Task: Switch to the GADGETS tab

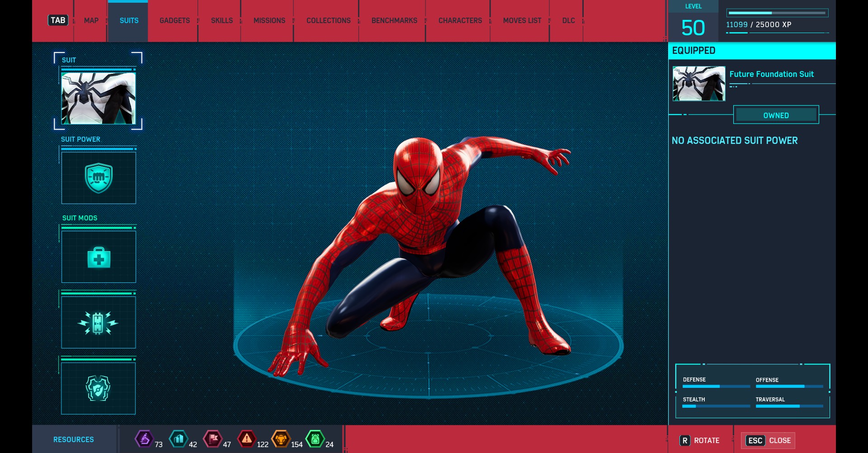Action: point(175,20)
